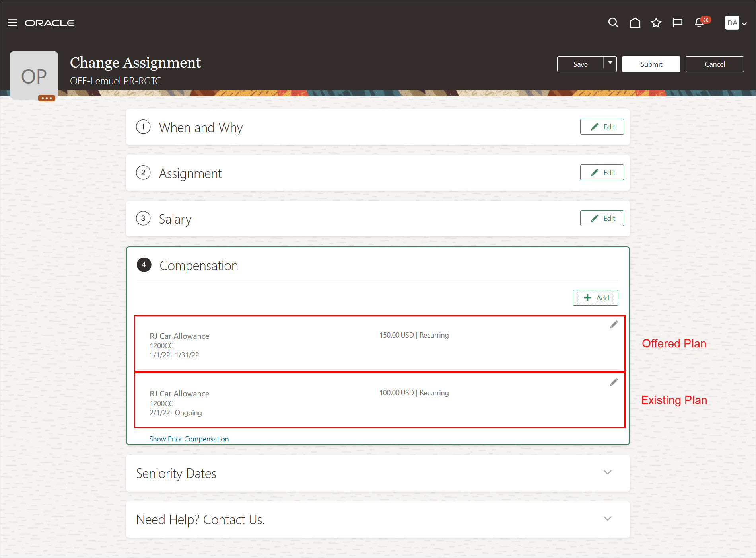Open the Watchlist flag icon
Screen dimensions: 756x558
click(677, 23)
